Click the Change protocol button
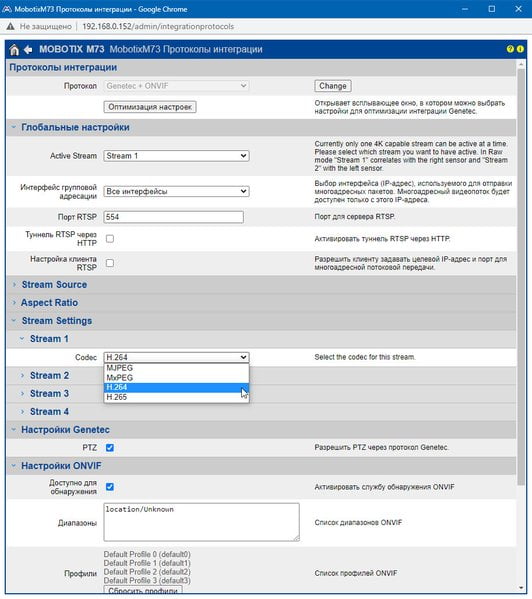The image size is (532, 599). pyautogui.click(x=333, y=86)
